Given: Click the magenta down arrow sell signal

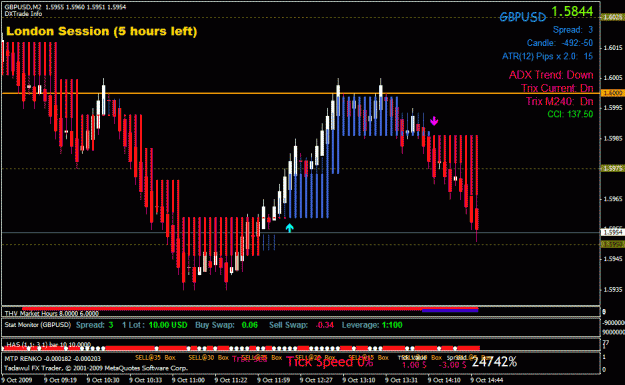Looking at the screenshot, I should point(434,121).
